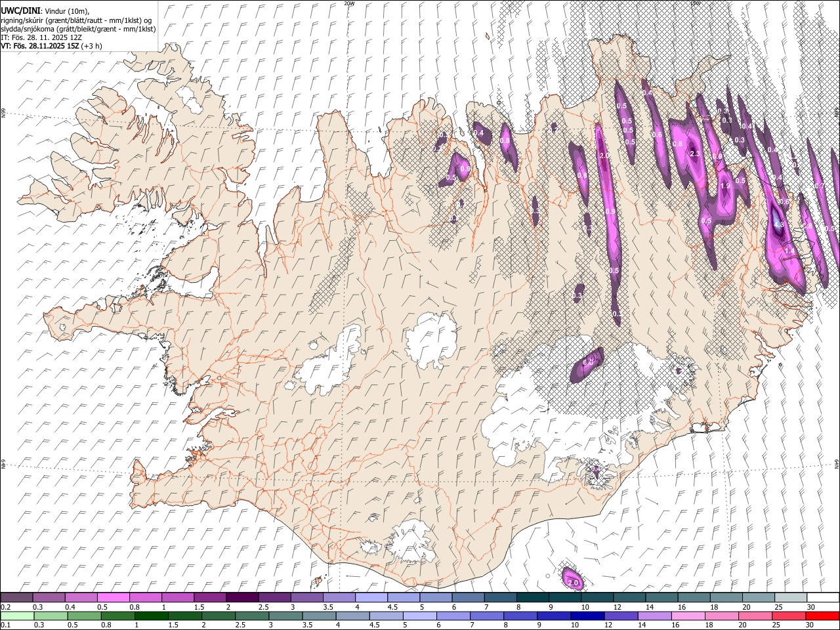Select the dark navy swatch at rain legend 10
Viewport: 840px width, 630px height.
coord(587,616)
